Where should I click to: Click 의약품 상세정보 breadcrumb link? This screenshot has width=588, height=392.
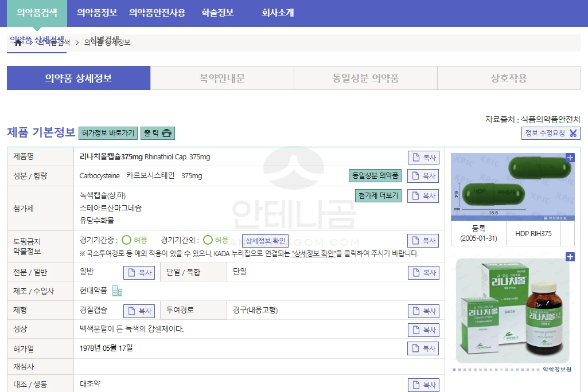[x=107, y=42]
